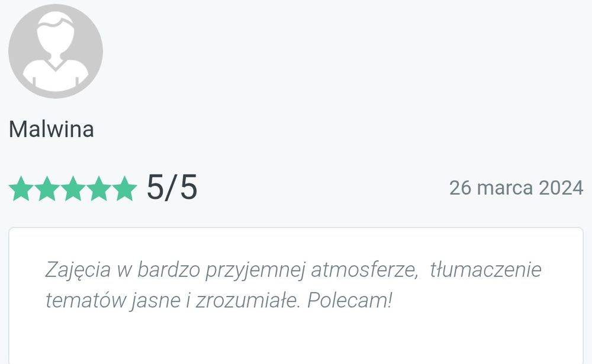The height and width of the screenshot is (364, 592).
Task: Click the fourth green rating star
Action: [x=98, y=188]
